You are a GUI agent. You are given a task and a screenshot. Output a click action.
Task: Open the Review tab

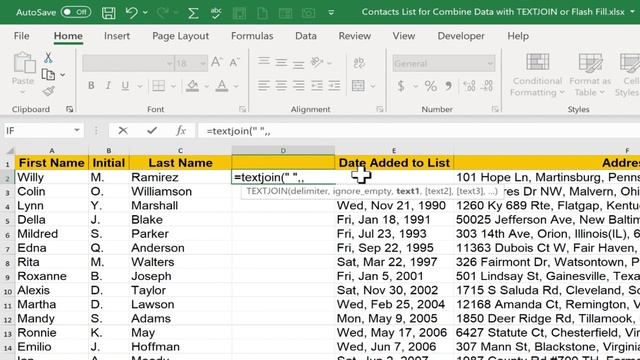click(x=354, y=36)
